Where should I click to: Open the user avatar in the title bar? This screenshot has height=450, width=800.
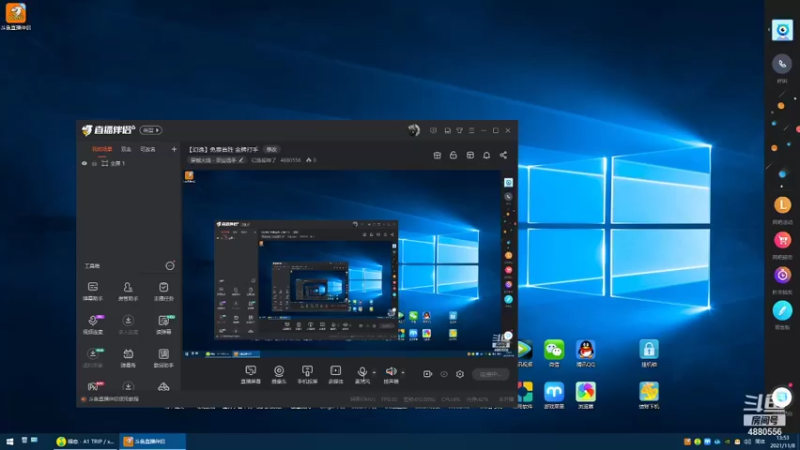414,130
